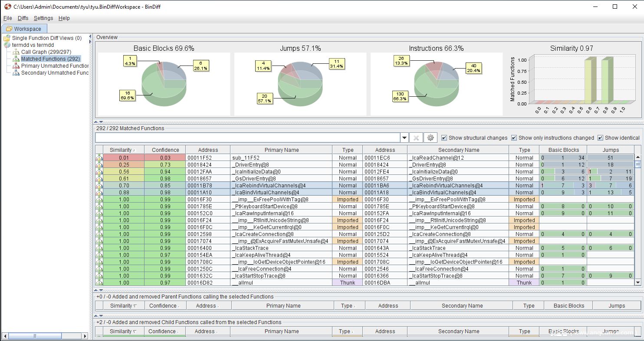Uncheck Show structural changes
This screenshot has width=644, height=341.
(x=444, y=138)
